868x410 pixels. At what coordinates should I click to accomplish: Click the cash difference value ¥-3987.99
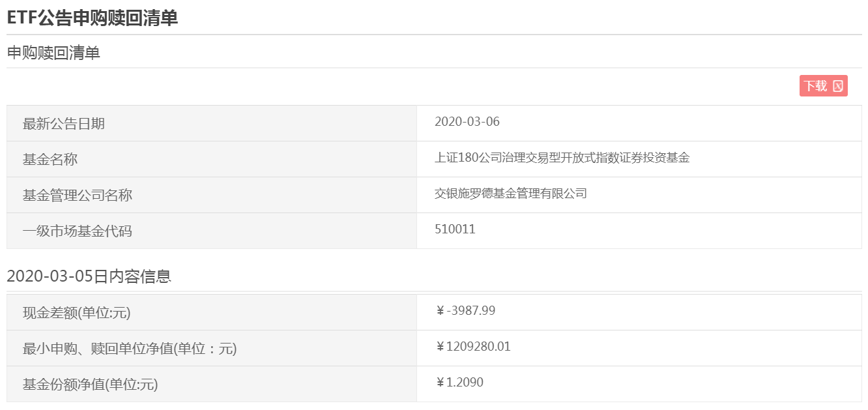[x=465, y=311]
